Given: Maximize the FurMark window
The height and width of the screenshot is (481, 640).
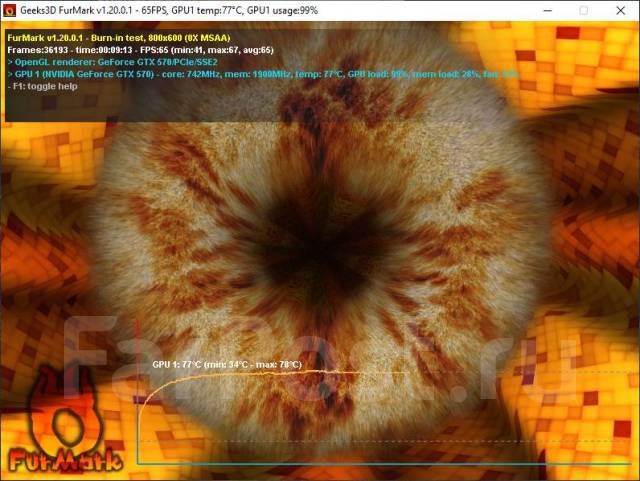Looking at the screenshot, I should point(583,9).
